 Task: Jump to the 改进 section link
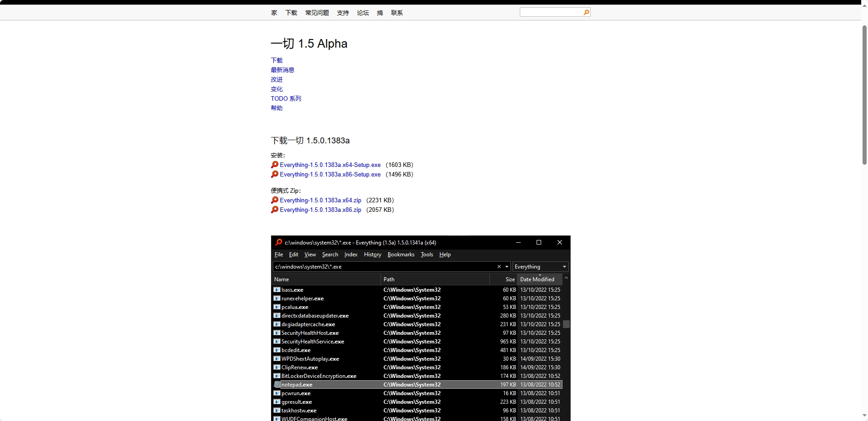coord(276,79)
